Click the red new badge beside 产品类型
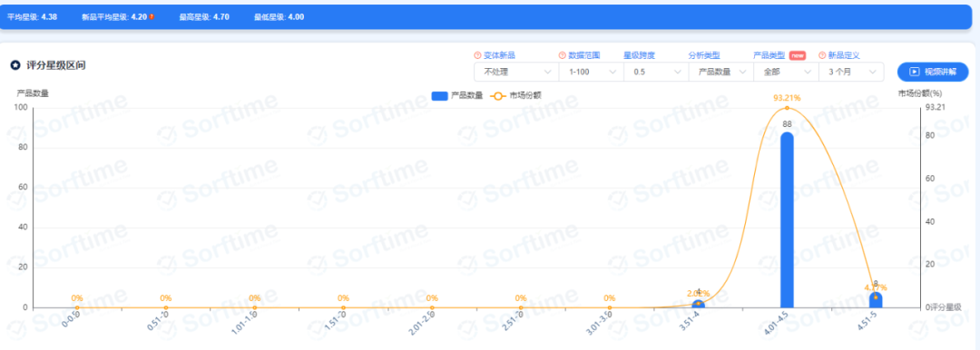 [x=797, y=55]
